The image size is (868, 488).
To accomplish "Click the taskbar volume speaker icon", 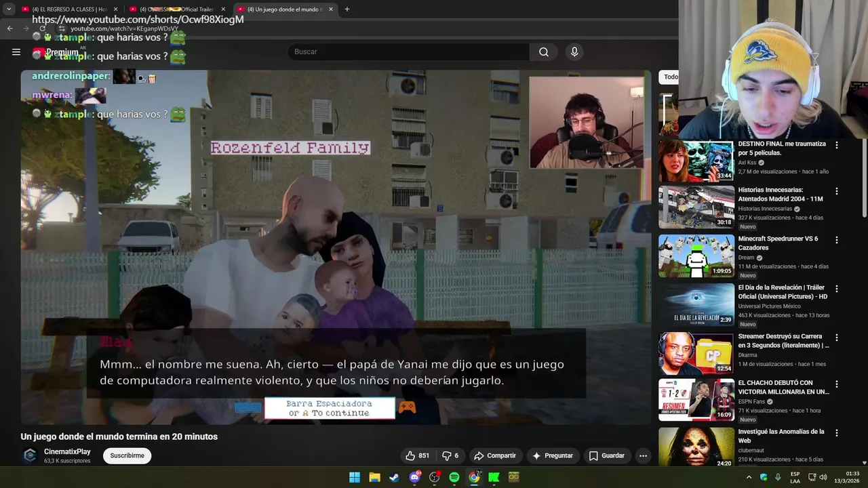I will pyautogui.click(x=823, y=477).
